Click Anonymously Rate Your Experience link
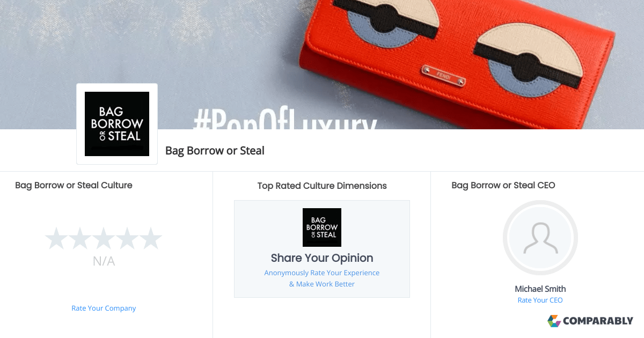This screenshot has width=644, height=338. (322, 273)
